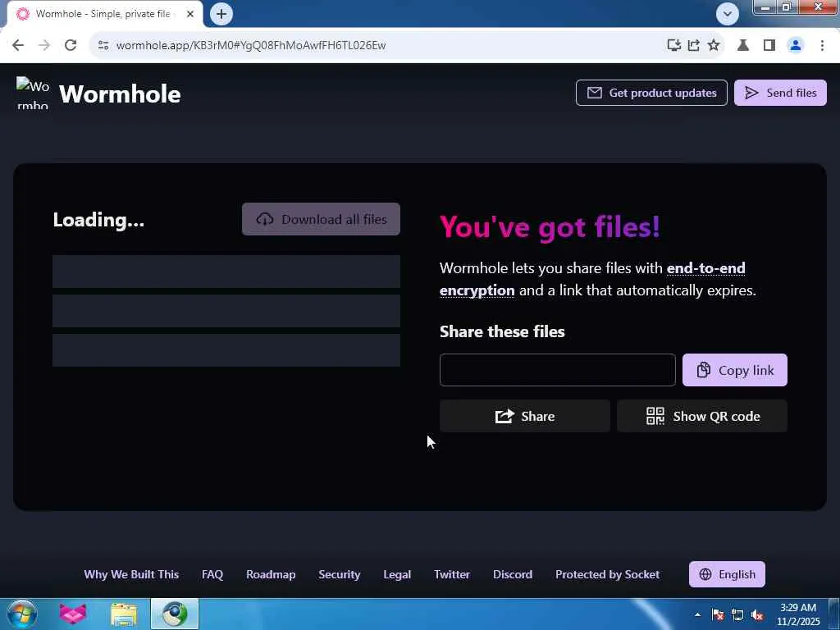Viewport: 840px width, 630px height.
Task: Open the Discord footer link
Action: (512, 574)
